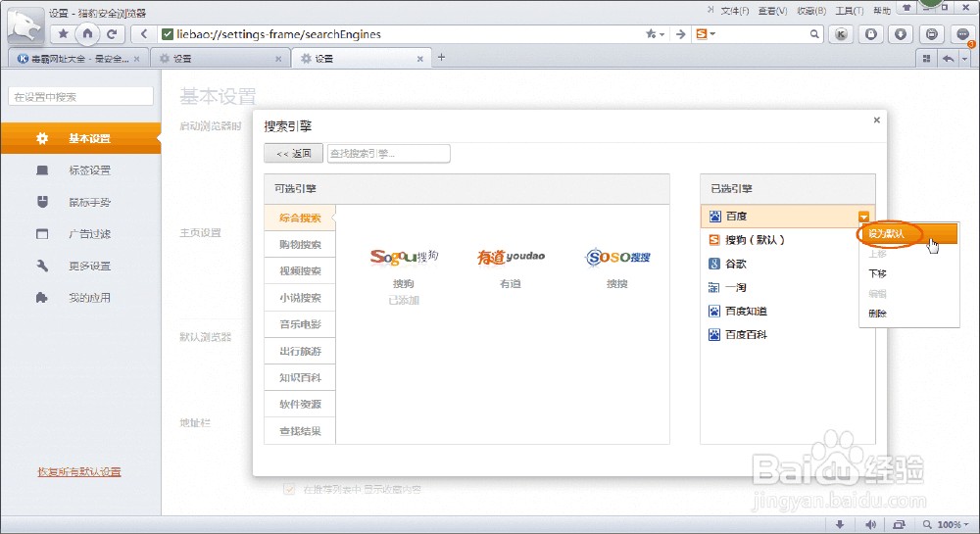Click the 查找搜索引擎 input field
The width and height of the screenshot is (980, 534).
coord(388,153)
